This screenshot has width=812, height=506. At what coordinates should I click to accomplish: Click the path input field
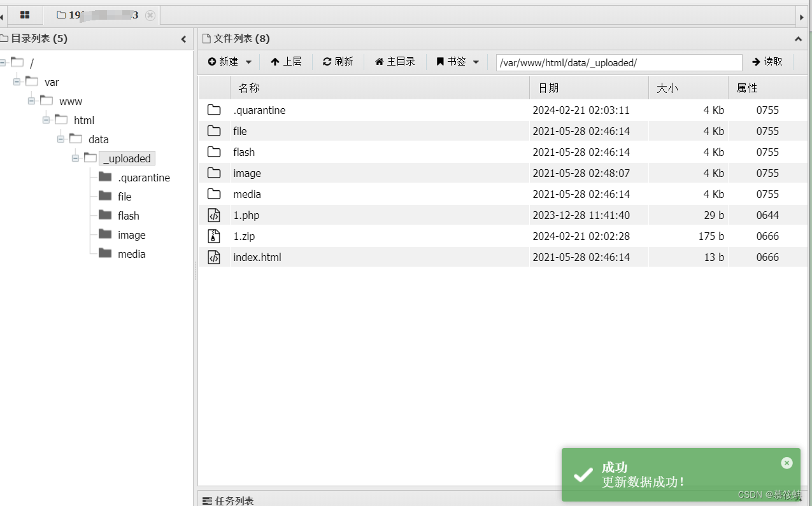pyautogui.click(x=618, y=62)
